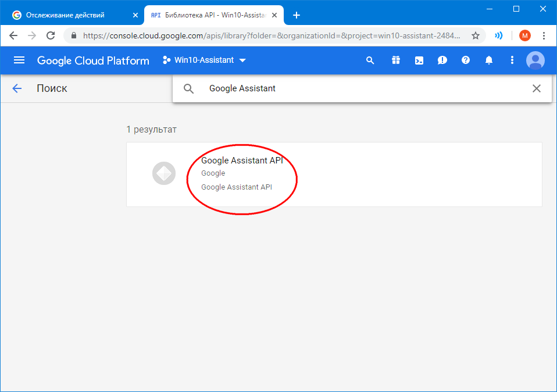This screenshot has height=392, width=557.
Task: Open the gift free trial icon
Action: click(395, 60)
